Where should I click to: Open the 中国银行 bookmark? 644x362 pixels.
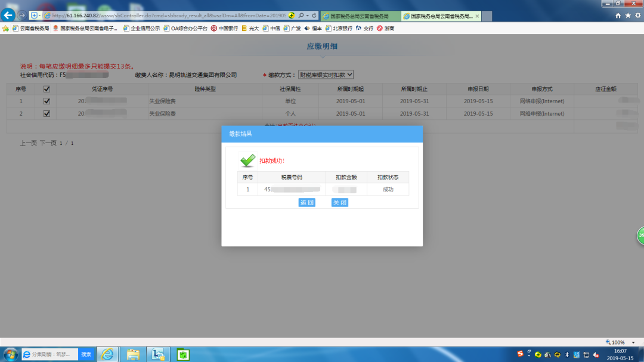(224, 29)
